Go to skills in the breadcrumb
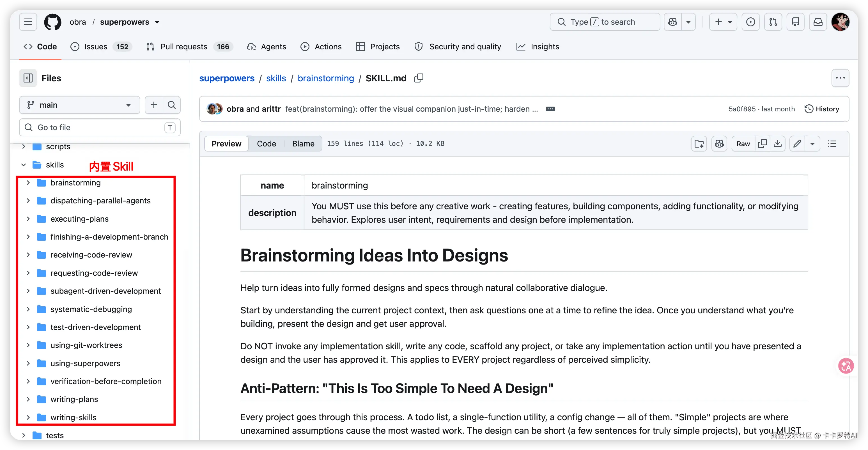The width and height of the screenshot is (868, 450). click(x=276, y=78)
